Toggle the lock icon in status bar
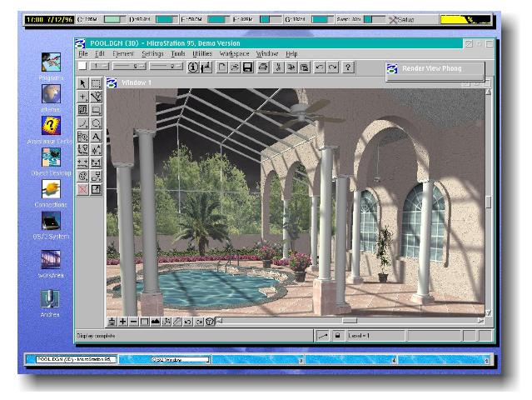This screenshot has height=400, width=532. [337, 335]
